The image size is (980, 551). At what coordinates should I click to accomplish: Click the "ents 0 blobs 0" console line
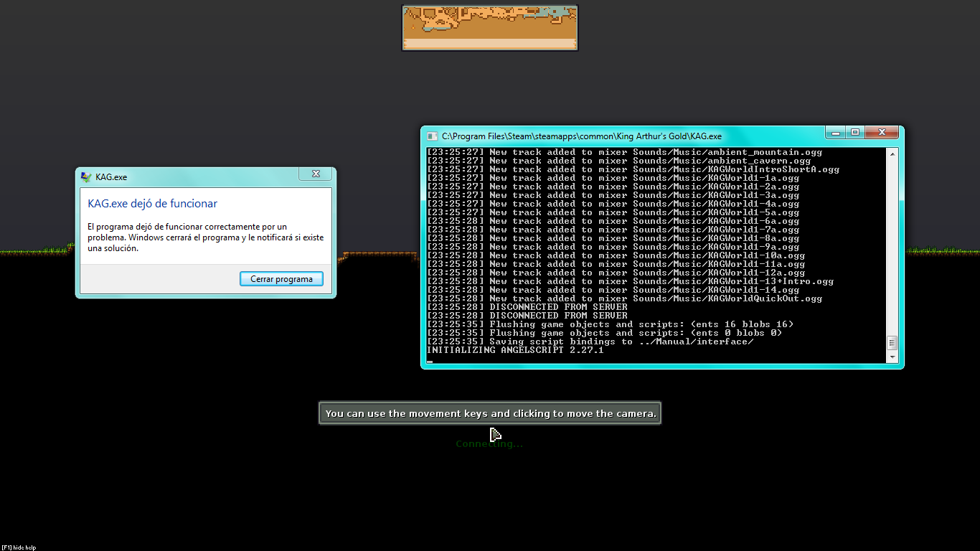604,333
